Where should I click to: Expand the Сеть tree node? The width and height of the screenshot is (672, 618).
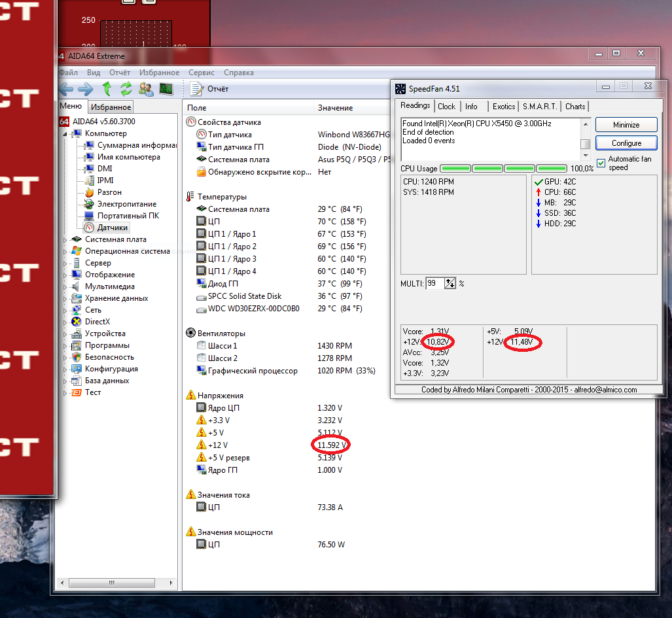(x=65, y=311)
